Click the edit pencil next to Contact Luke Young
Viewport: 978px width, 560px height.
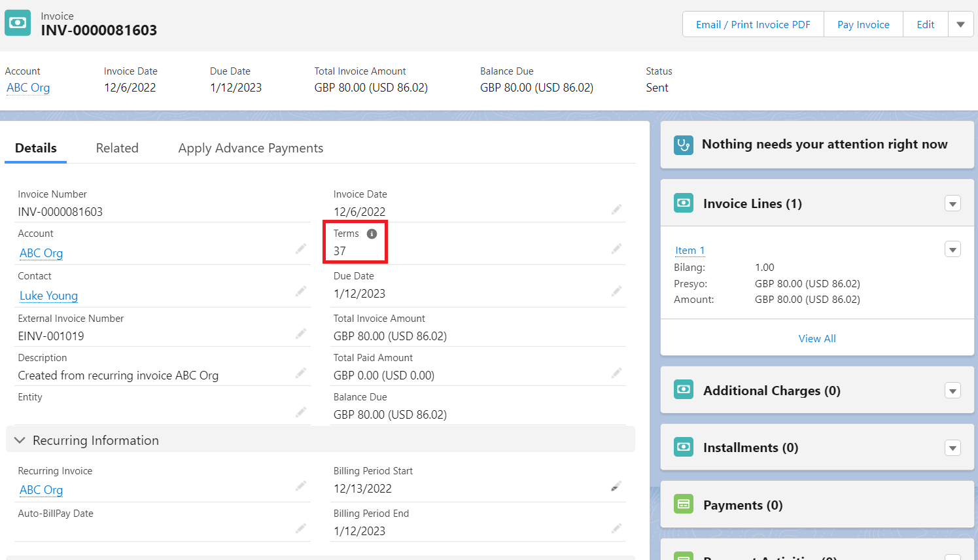pos(301,291)
